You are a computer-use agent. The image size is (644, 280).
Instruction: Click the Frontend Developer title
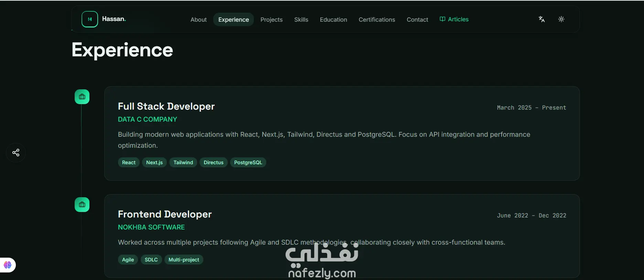pyautogui.click(x=165, y=214)
